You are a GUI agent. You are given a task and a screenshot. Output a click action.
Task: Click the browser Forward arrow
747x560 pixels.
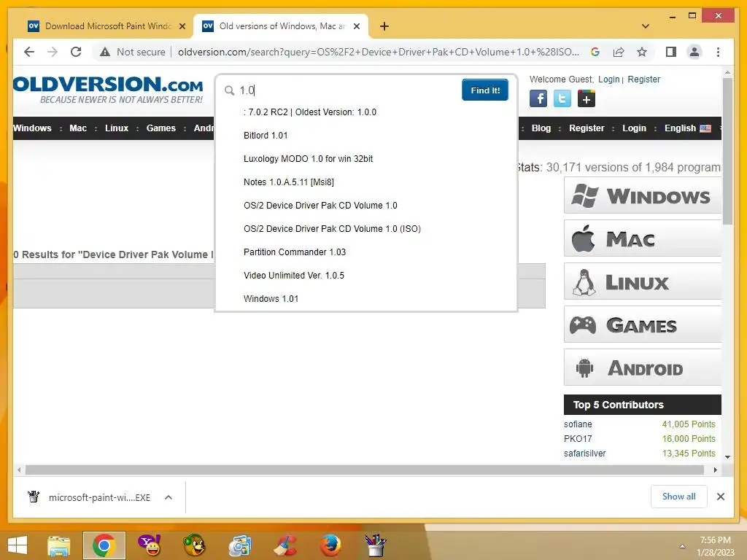[53, 52]
